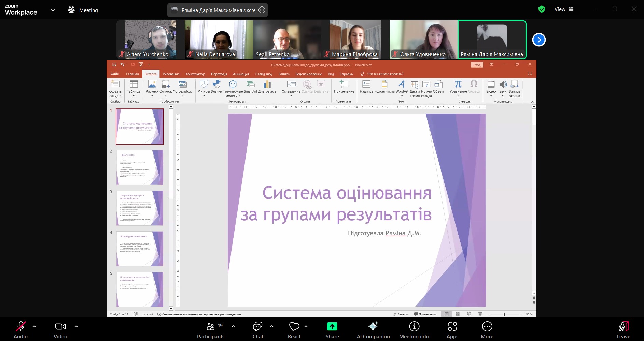Image resolution: width=644 pixels, height=341 pixels.
Task: Click the Надпись text box icon
Action: click(x=366, y=85)
